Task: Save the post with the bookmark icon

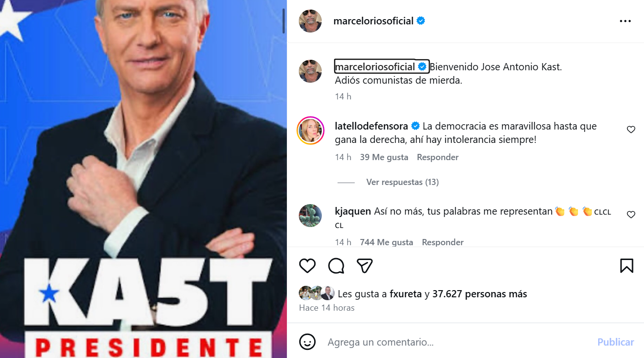Action: [627, 266]
